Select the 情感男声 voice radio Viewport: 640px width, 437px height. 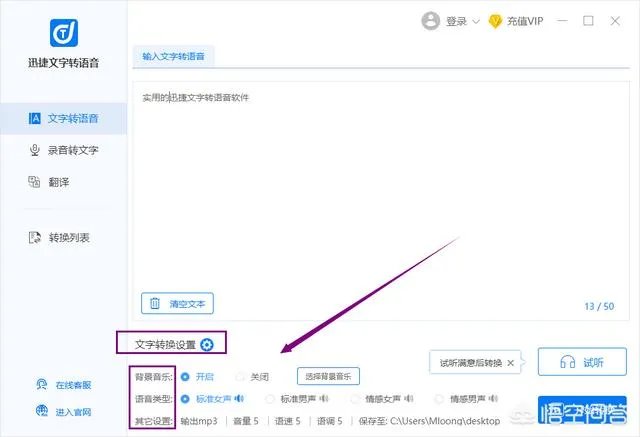(439, 399)
